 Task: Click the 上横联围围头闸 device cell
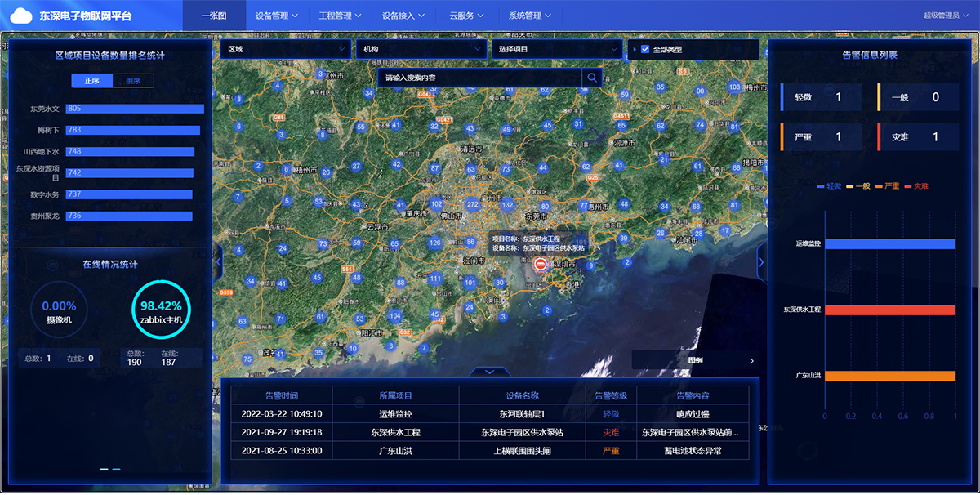522,450
